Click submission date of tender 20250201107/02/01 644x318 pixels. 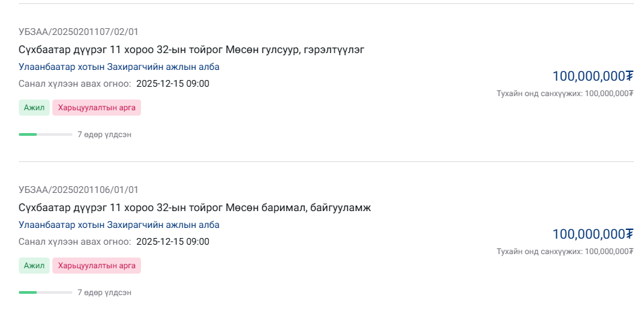coord(173,83)
